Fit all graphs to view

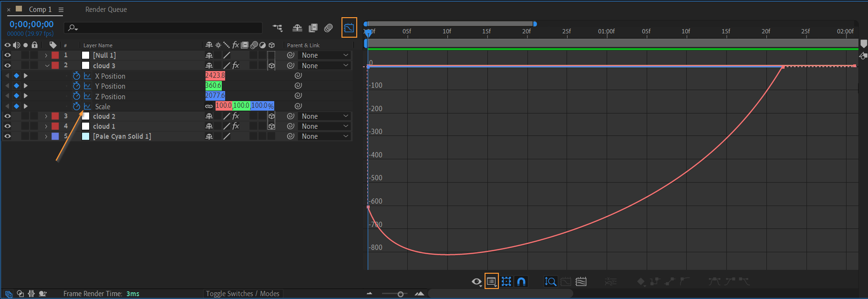(x=581, y=281)
